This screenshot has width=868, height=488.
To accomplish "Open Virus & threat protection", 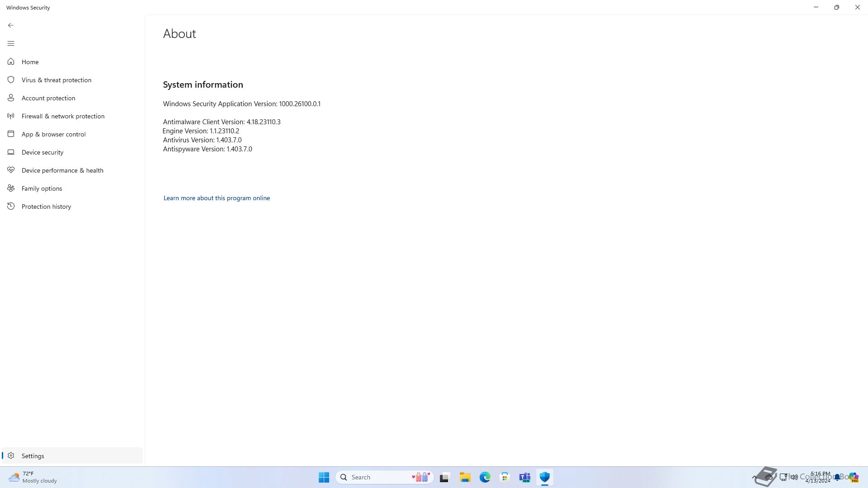I will (72, 80).
